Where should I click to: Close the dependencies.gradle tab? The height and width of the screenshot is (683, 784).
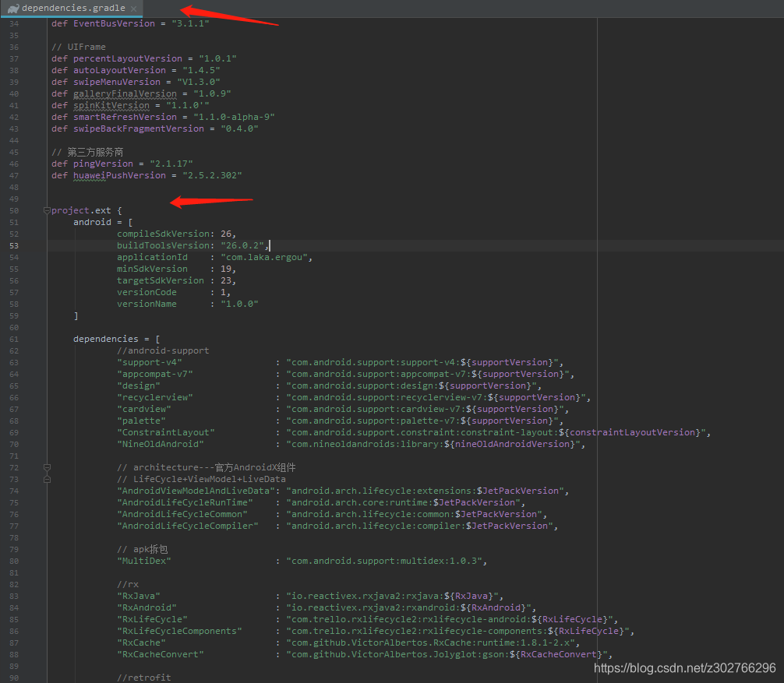(133, 9)
